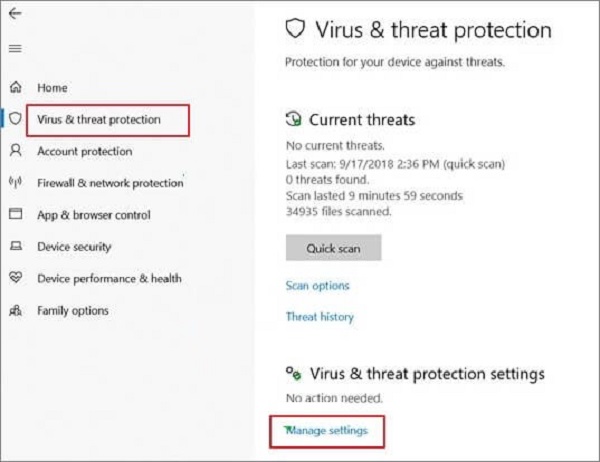Open Account protection section

[x=84, y=151]
